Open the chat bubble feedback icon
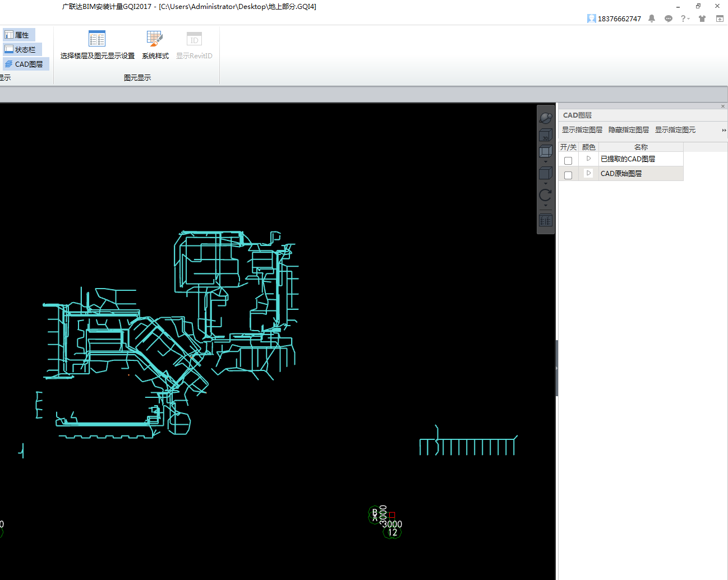This screenshot has width=728, height=580. click(x=669, y=18)
